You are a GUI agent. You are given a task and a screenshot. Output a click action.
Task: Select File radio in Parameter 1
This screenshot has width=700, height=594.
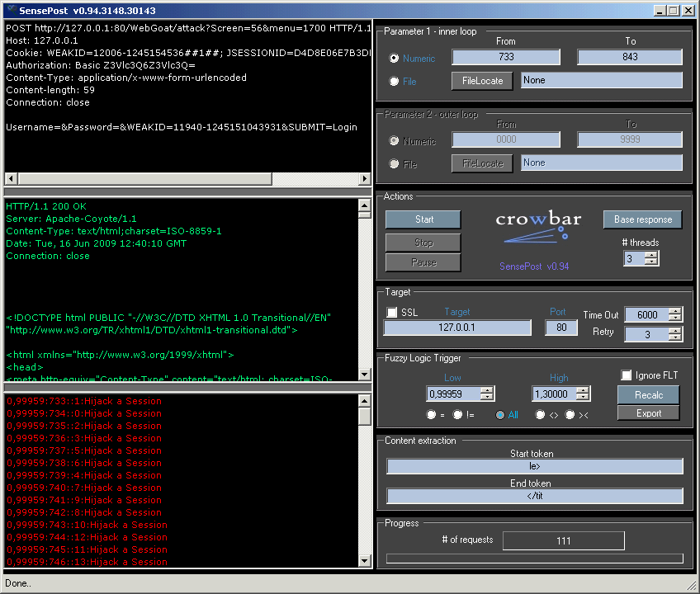point(395,82)
